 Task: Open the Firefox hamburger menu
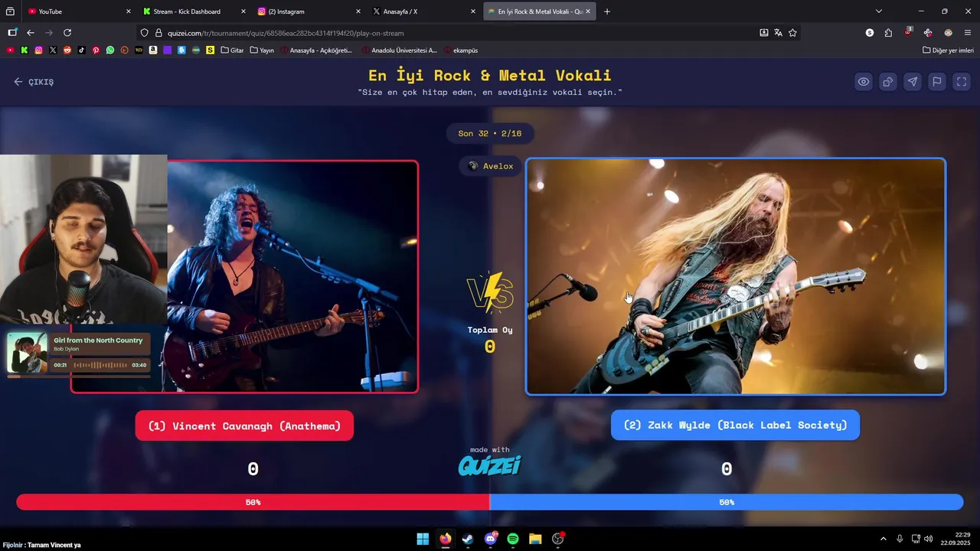tap(968, 33)
